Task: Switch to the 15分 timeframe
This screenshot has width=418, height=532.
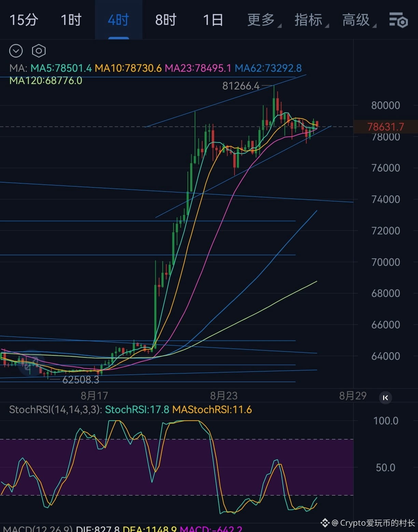Action: click(24, 20)
